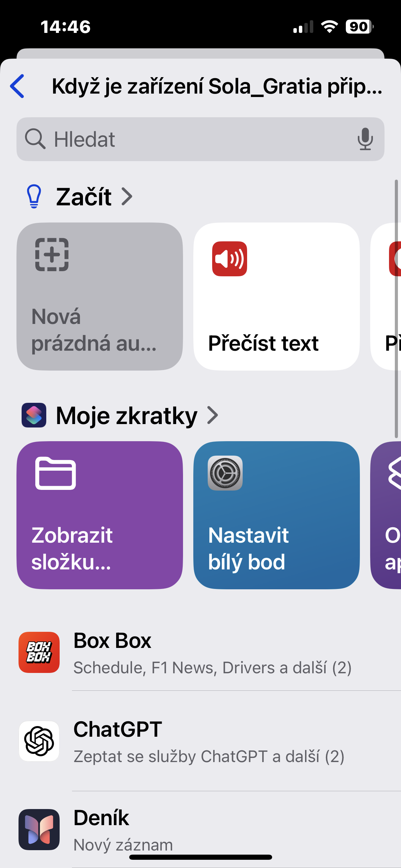Open ChatGPT actions list row
The image size is (401, 868).
[x=209, y=742]
